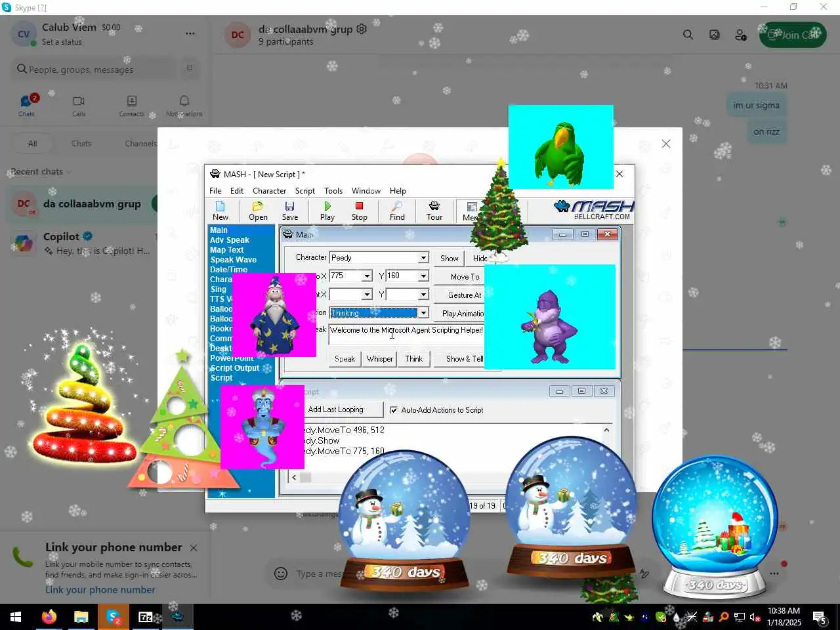
Task: Launch Firefox from the taskbar
Action: (x=49, y=617)
